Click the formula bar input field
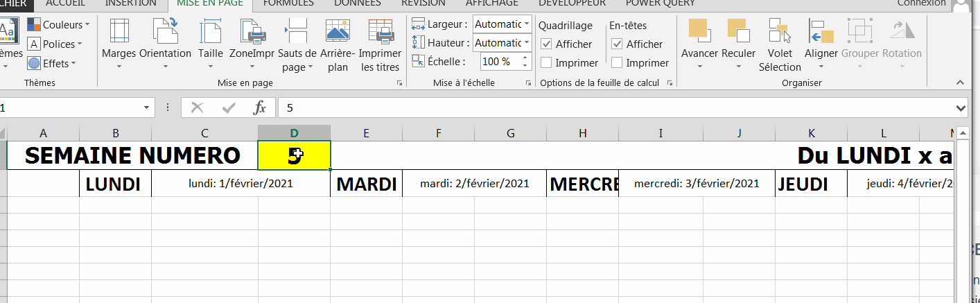 [610, 107]
